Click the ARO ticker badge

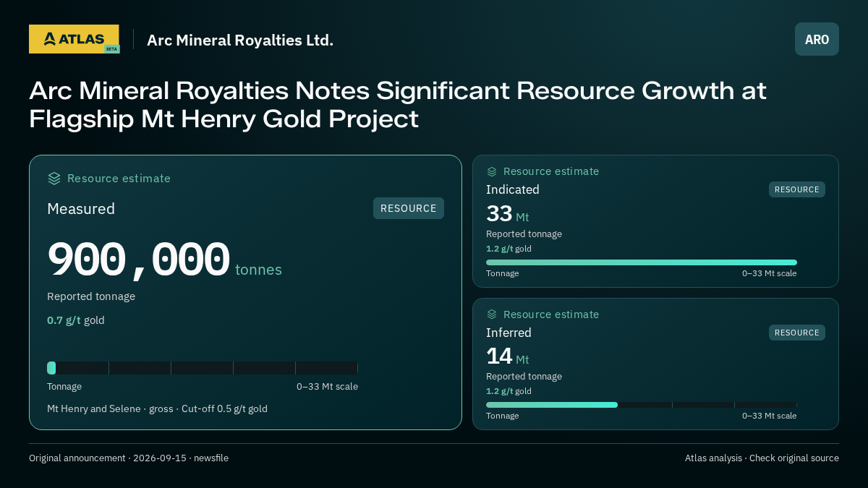[817, 39]
